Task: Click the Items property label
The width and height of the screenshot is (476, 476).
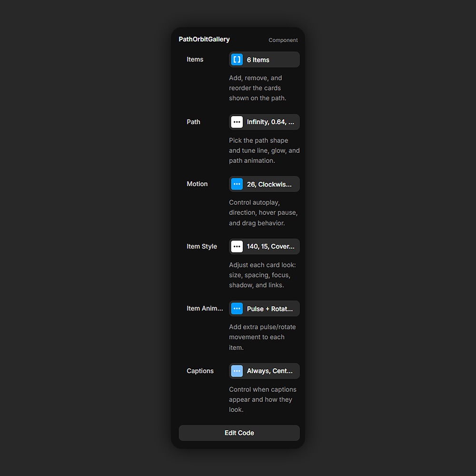Action: (x=195, y=59)
